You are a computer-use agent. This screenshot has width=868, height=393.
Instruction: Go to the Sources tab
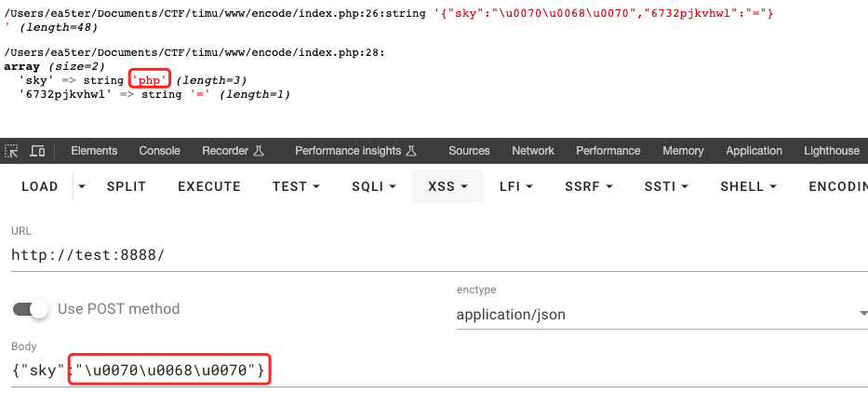click(x=469, y=151)
